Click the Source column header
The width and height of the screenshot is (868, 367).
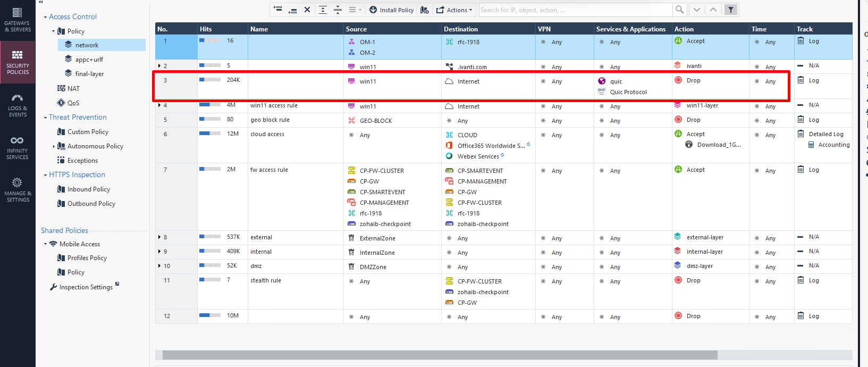[x=392, y=29]
